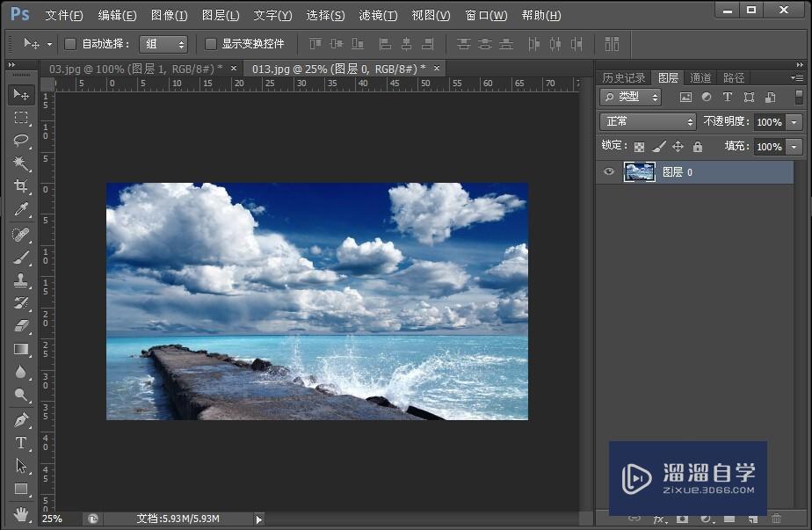Expand the 不透明度 opacity dropdown arrow
The image size is (812, 530).
(794, 122)
